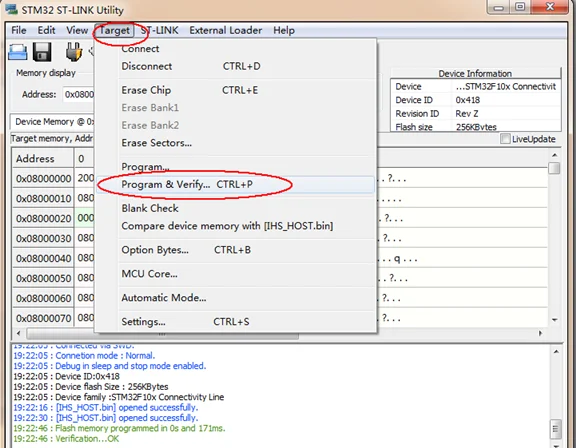
Task: Click the save floppy disk icon
Action: (x=42, y=52)
